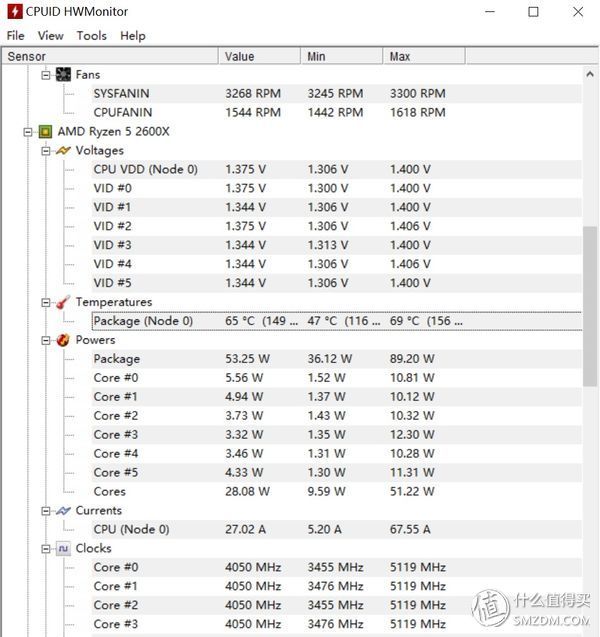Select the VID #2 row
The height and width of the screenshot is (637, 600).
pyautogui.click(x=337, y=226)
